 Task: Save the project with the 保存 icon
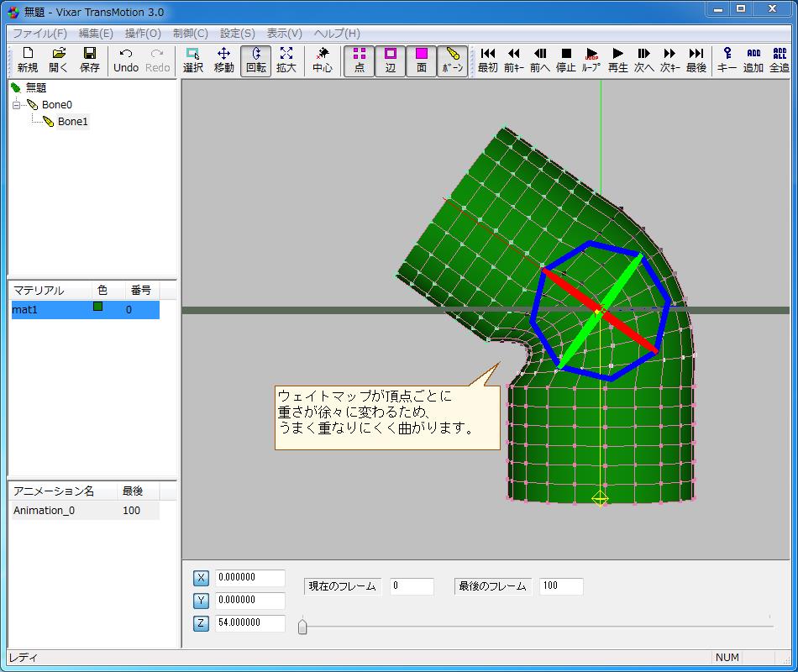[90, 60]
